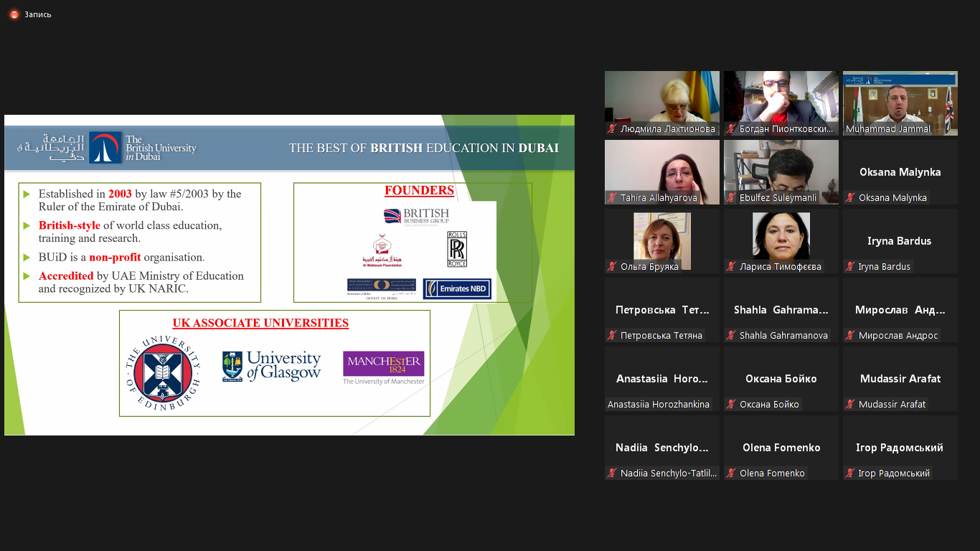The height and width of the screenshot is (551, 980).
Task: Click the Rolls Royce logo in Founders
Action: [457, 249]
